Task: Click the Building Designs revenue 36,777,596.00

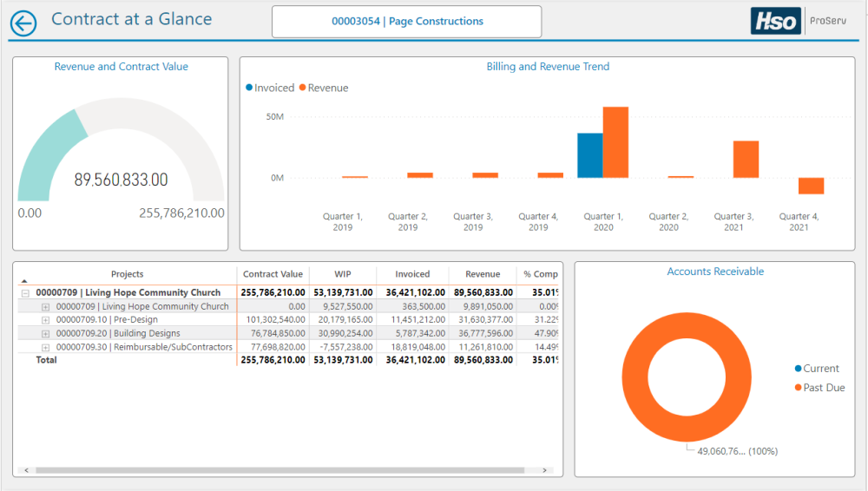Action: click(x=485, y=333)
